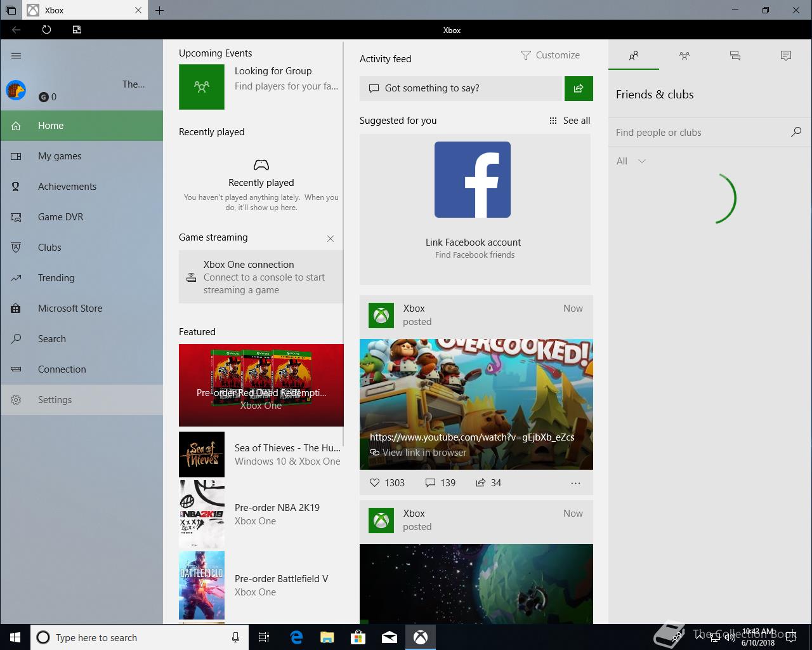This screenshot has height=650, width=812.
Task: Open Settings gear in sidebar
Action: point(16,400)
